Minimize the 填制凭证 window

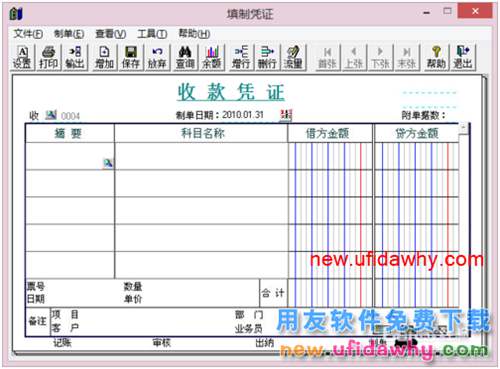(x=426, y=12)
